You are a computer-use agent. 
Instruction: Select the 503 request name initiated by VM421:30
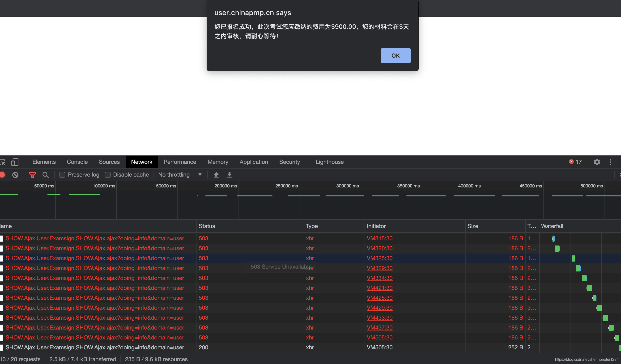pyautogui.click(x=95, y=288)
